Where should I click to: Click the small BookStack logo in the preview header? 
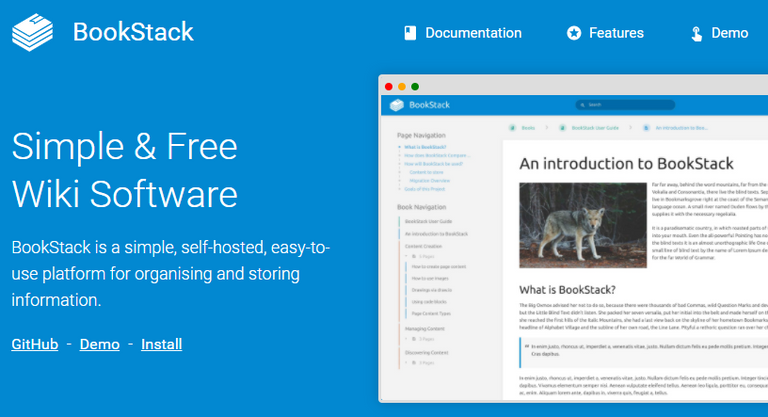pos(397,105)
